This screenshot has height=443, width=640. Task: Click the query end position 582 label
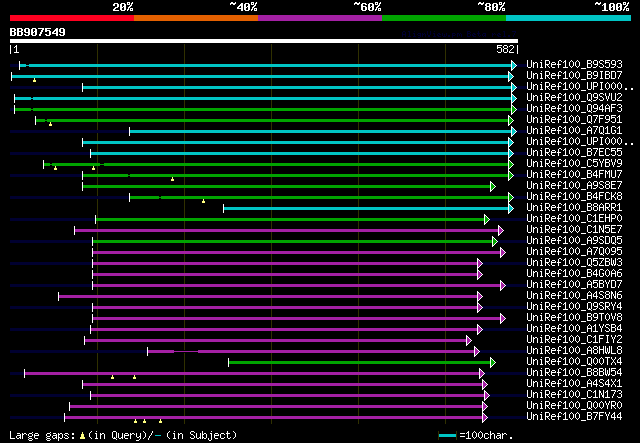point(505,49)
